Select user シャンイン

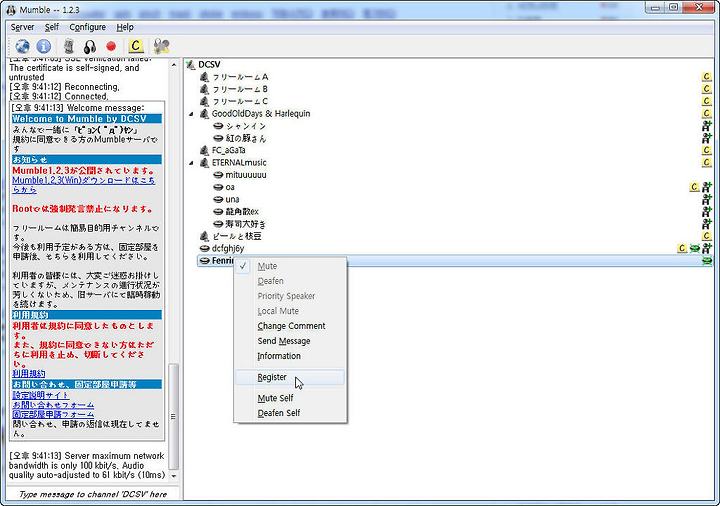tap(246, 126)
